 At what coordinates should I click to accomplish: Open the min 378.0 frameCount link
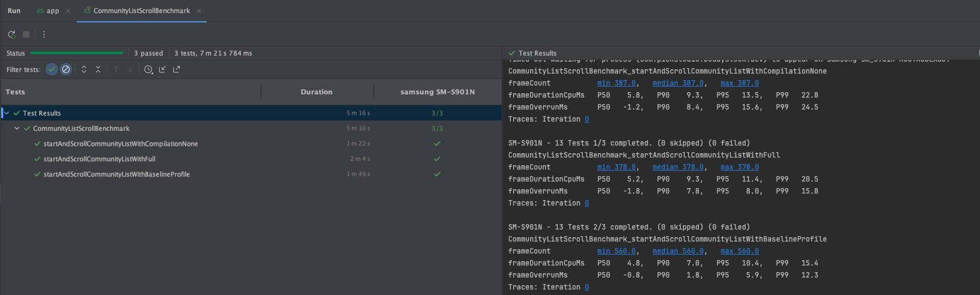(616, 167)
